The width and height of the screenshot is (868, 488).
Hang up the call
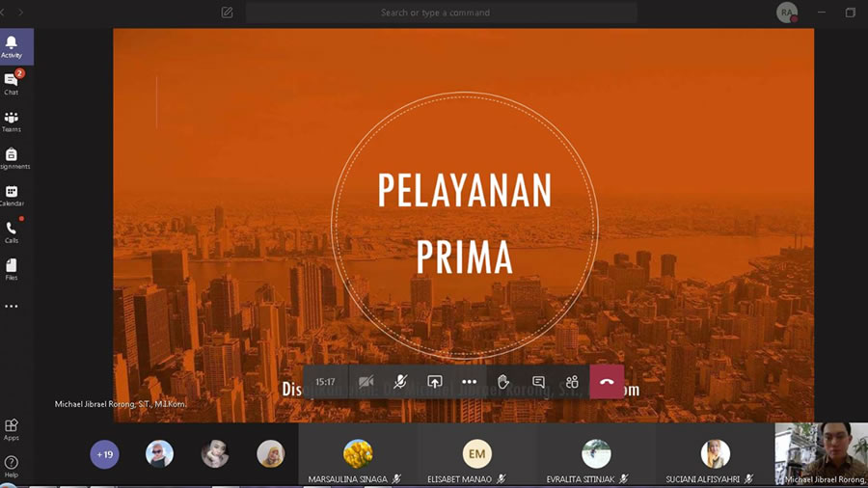tap(607, 382)
